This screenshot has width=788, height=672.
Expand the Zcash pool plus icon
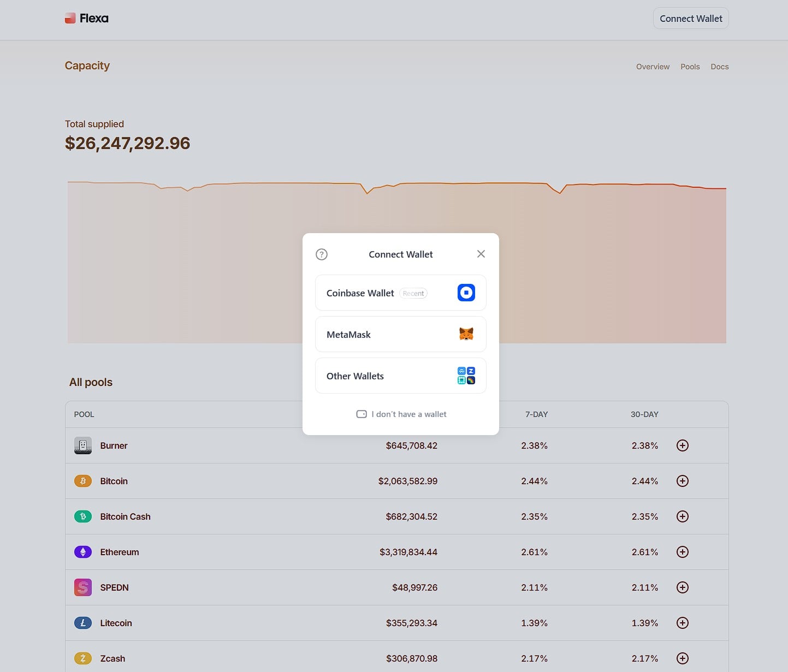(x=682, y=658)
